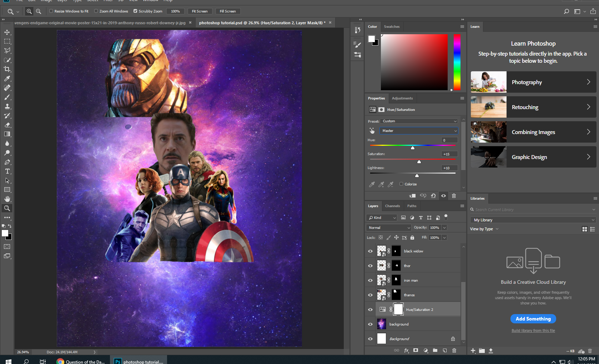The height and width of the screenshot is (364, 599).
Task: Hide the black widow layer
Action: 370,251
